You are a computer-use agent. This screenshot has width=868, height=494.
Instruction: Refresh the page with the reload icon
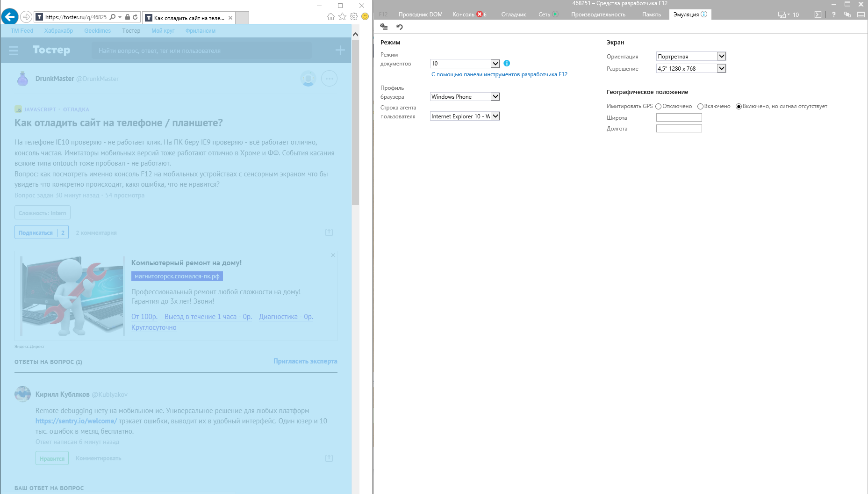pyautogui.click(x=135, y=17)
